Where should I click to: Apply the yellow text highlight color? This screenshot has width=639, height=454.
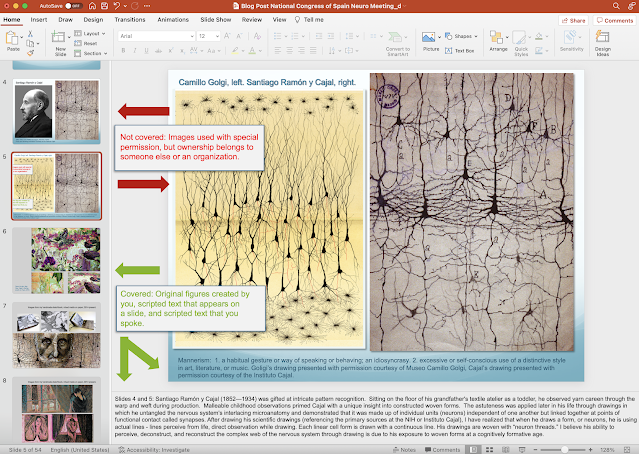(235, 51)
